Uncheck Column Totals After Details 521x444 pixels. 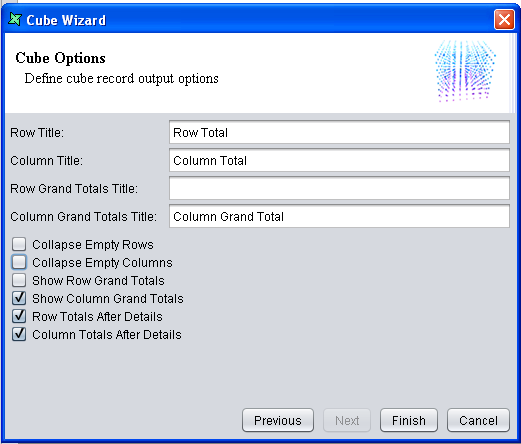coord(19,334)
